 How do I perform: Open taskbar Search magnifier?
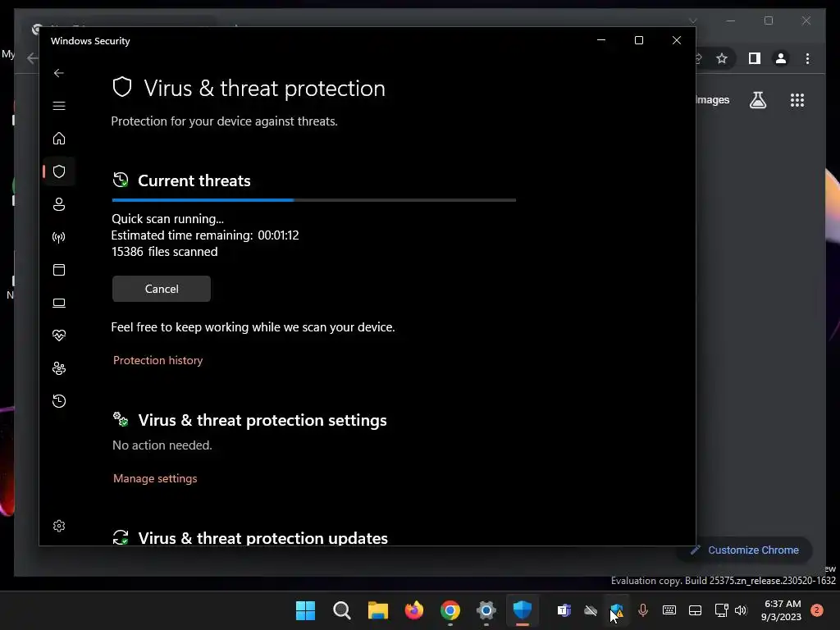[x=342, y=610]
